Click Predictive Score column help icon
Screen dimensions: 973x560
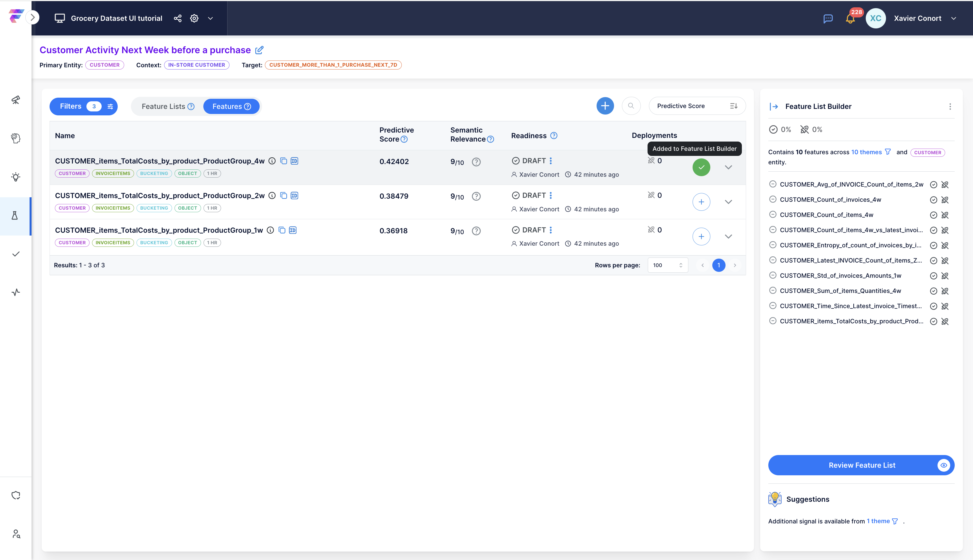point(404,139)
